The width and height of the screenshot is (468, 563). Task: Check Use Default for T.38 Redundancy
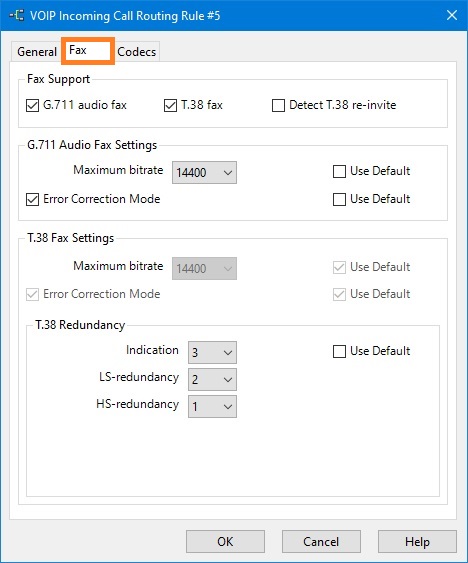(339, 352)
